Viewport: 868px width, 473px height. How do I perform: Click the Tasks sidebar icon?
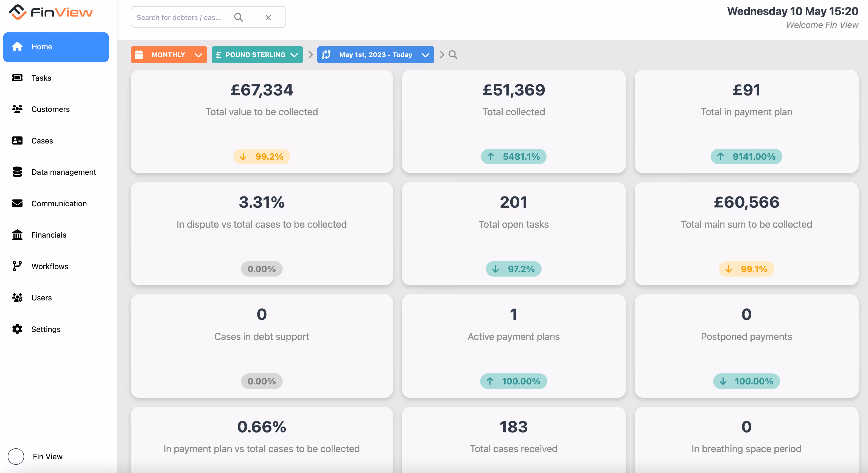pos(17,78)
